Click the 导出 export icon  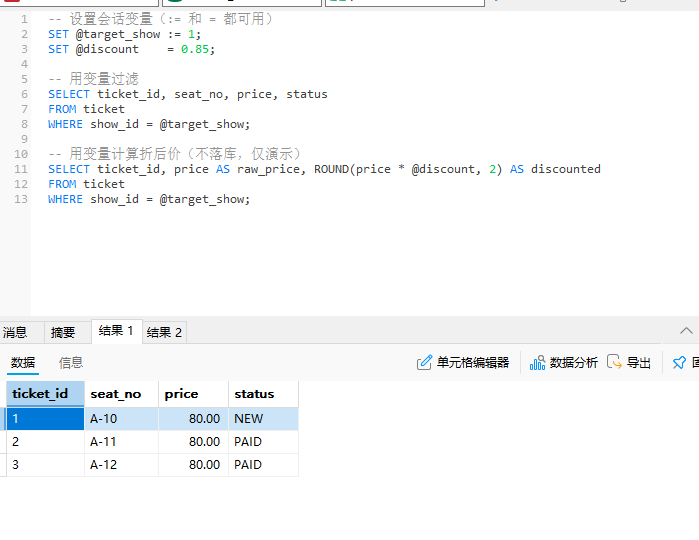[615, 362]
